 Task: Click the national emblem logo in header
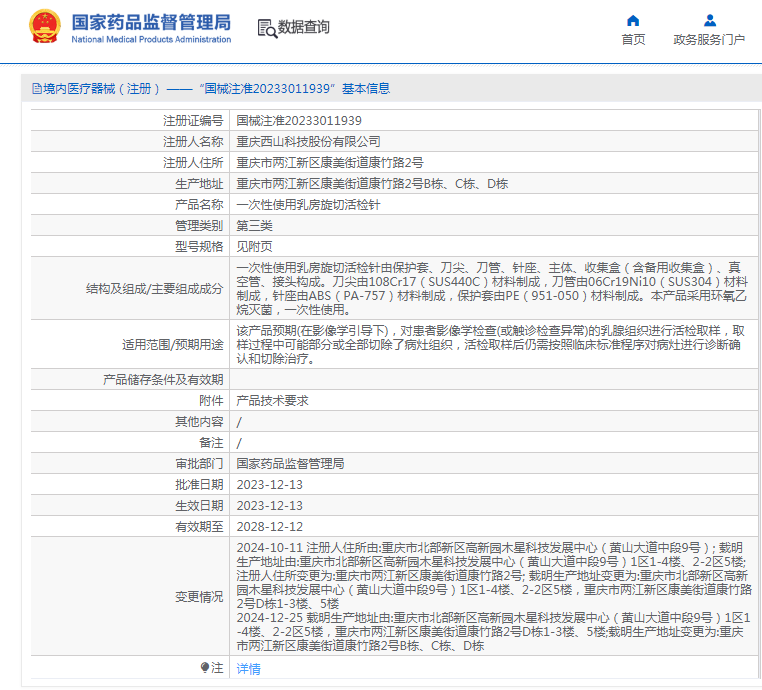pos(44,27)
